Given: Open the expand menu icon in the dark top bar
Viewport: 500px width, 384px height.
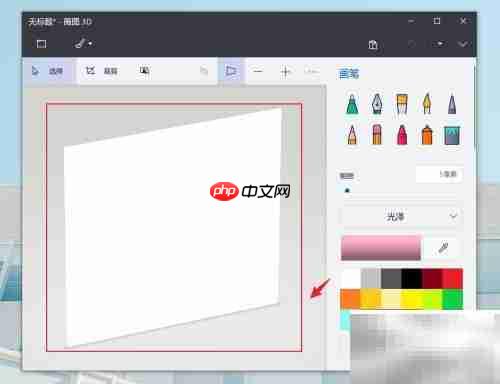Looking at the screenshot, I should (x=41, y=44).
